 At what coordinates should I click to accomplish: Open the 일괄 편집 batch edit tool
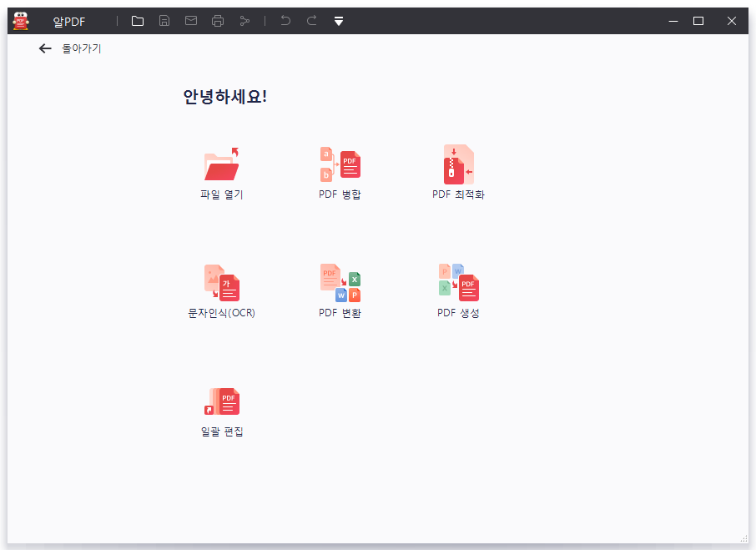coord(222,401)
